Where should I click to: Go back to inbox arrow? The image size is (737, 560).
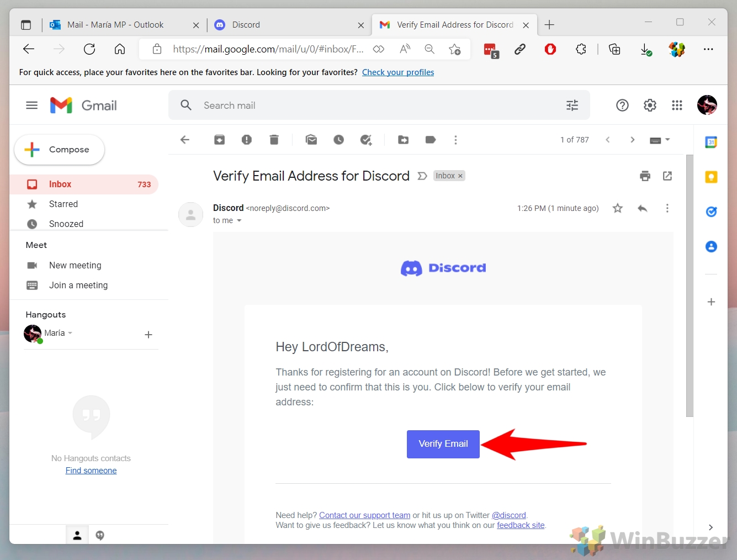[185, 140]
